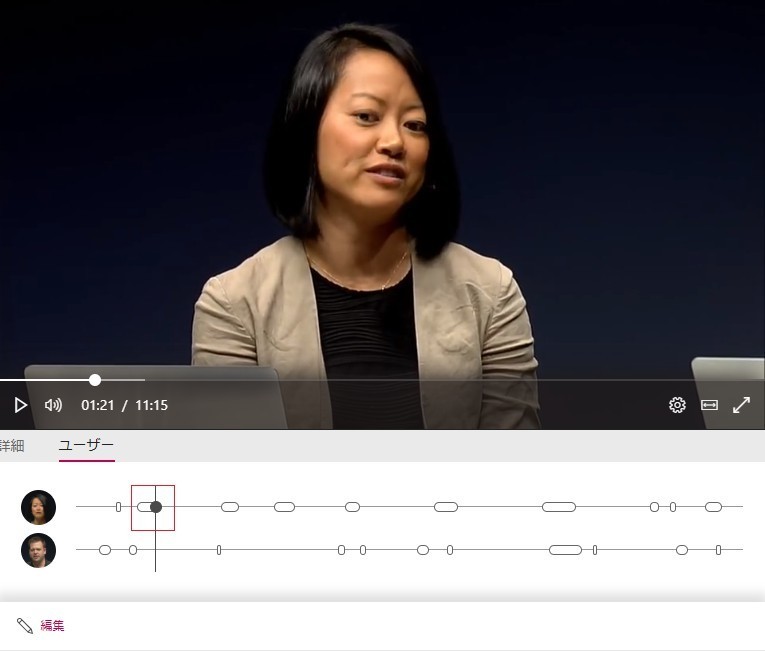This screenshot has width=765, height=651.
Task: Toggle theater mode width icon
Action: [x=709, y=405]
